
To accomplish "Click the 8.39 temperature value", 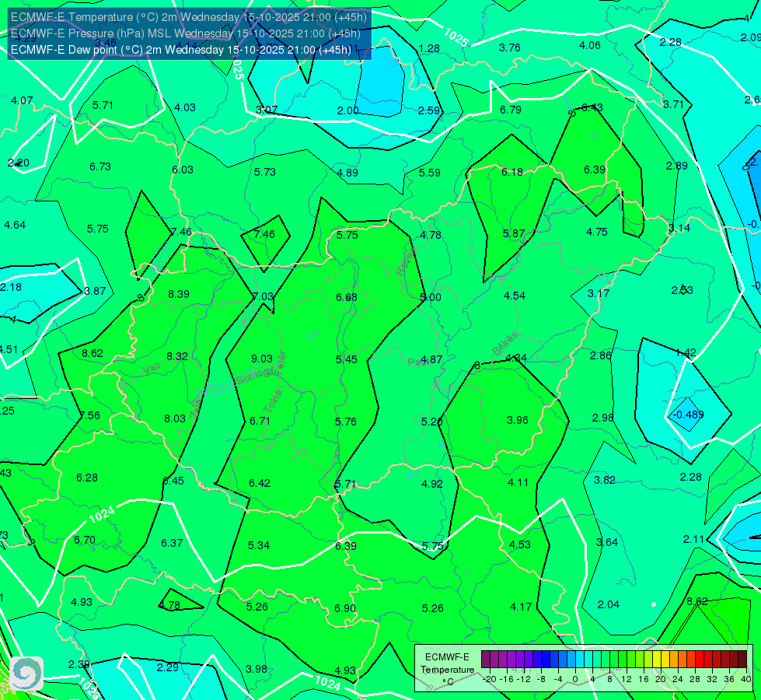I will (179, 294).
